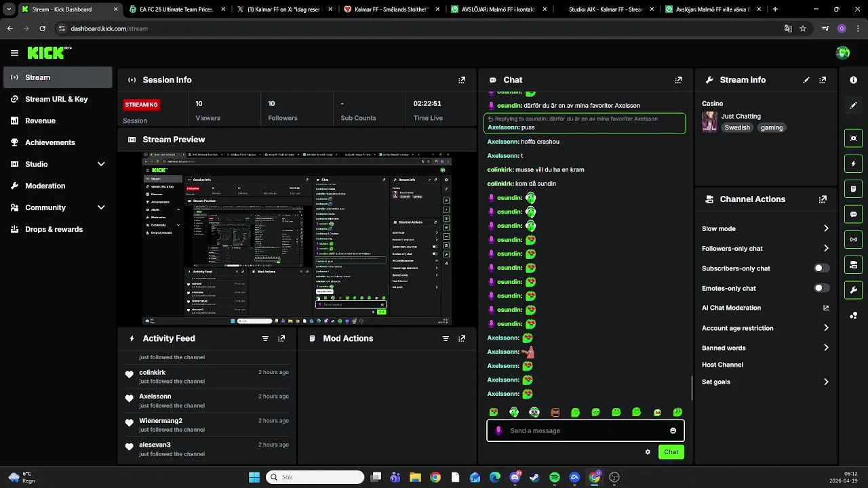868x488 pixels.
Task: Open the hamburger menu beside the Kick logo
Action: tap(14, 53)
